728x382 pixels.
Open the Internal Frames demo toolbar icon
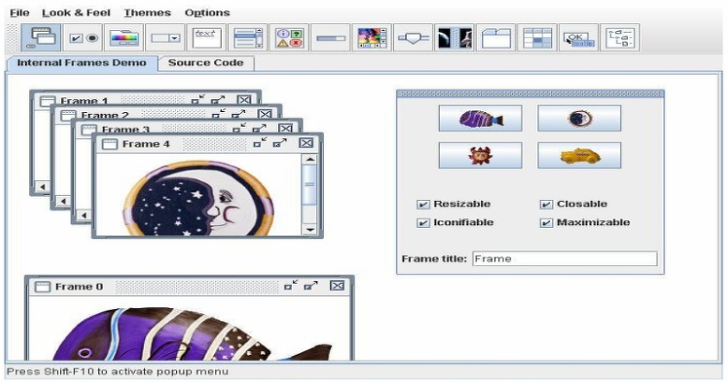41,38
